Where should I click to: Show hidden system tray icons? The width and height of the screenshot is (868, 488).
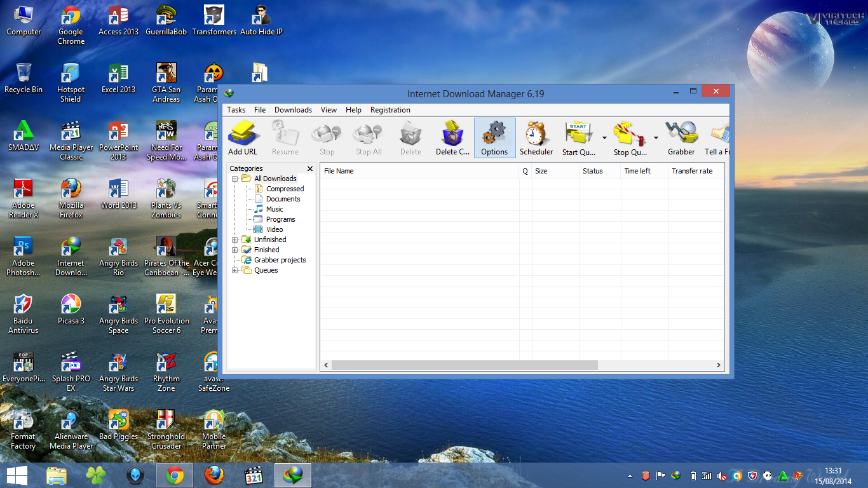point(630,476)
